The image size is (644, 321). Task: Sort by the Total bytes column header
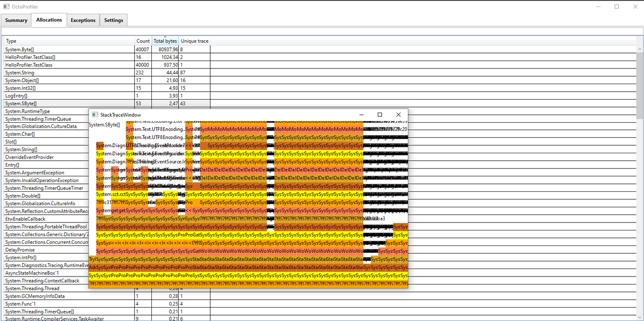[165, 41]
